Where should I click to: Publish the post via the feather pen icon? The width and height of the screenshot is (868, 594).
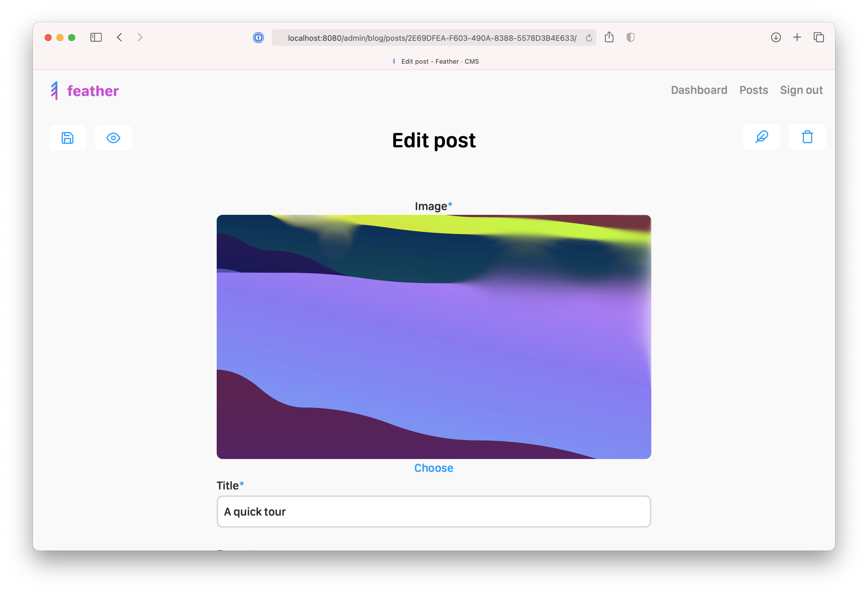coord(761,137)
